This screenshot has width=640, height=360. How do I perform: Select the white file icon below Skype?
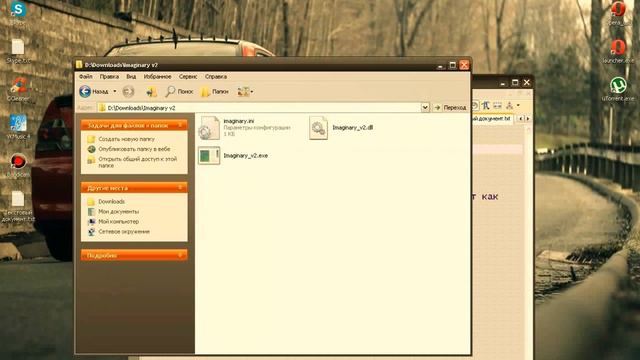tap(18, 47)
